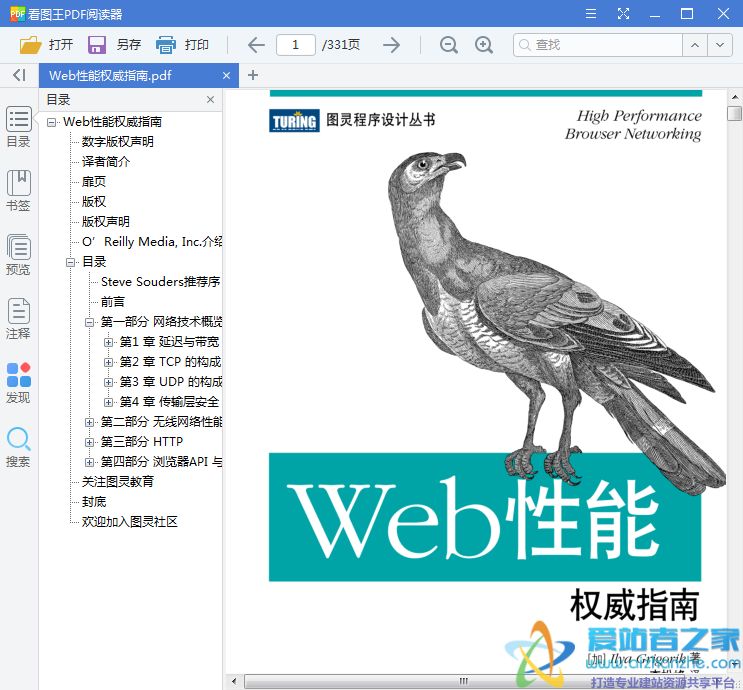Open Steve Souders推荐序 outline entry
The width and height of the screenshot is (743, 690).
coord(161,281)
